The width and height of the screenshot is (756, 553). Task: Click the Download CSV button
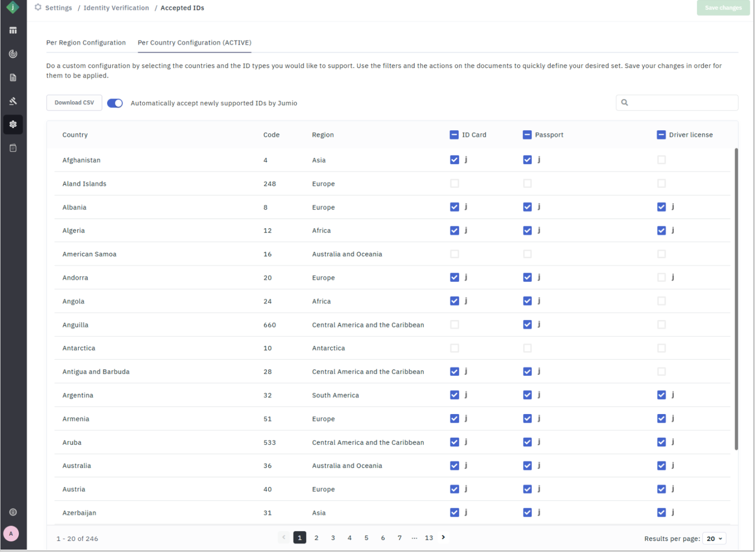pos(74,103)
